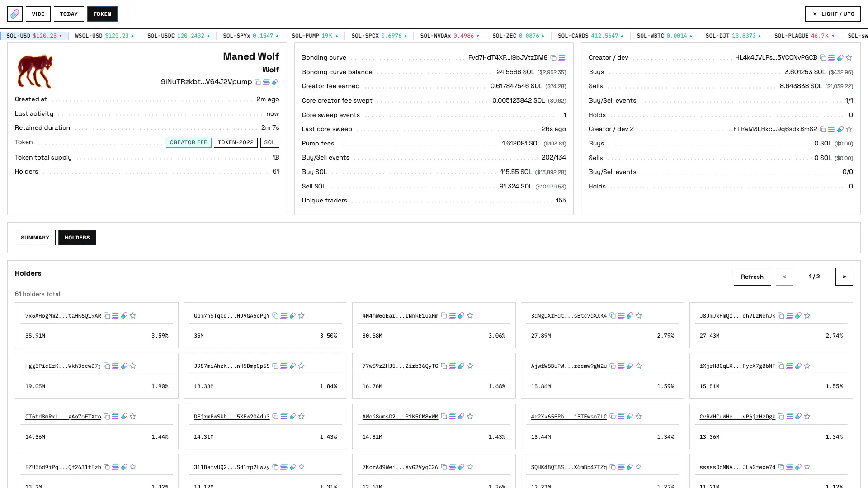Copy holder address 3dNgDXfHdt

(613, 316)
